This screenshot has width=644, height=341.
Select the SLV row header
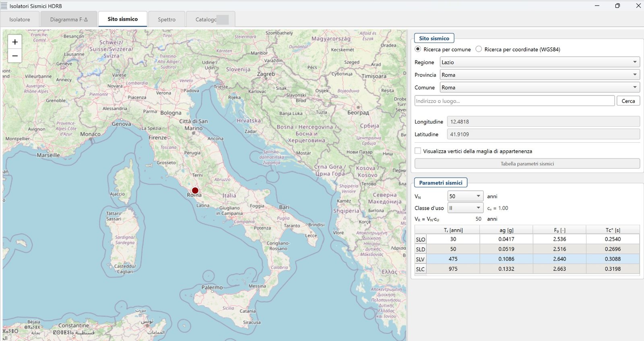point(420,259)
